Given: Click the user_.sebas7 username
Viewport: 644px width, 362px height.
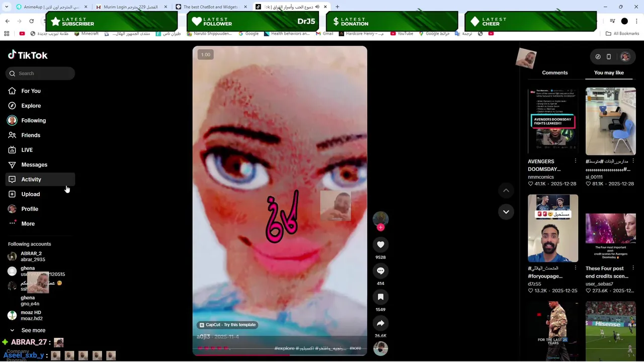Looking at the screenshot, I should [599, 284].
